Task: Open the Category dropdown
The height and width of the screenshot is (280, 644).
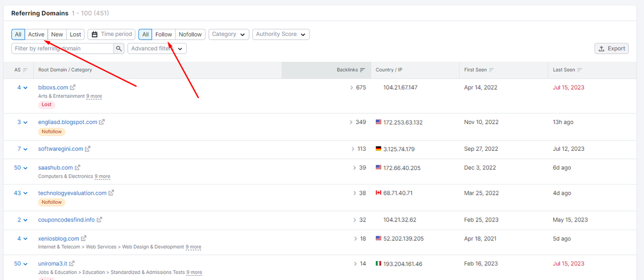Action: [x=229, y=34]
